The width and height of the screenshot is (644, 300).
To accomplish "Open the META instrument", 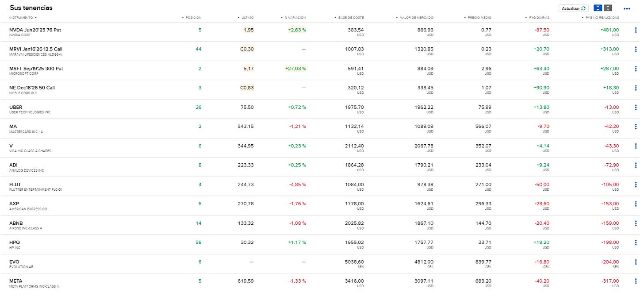I will click(15, 281).
